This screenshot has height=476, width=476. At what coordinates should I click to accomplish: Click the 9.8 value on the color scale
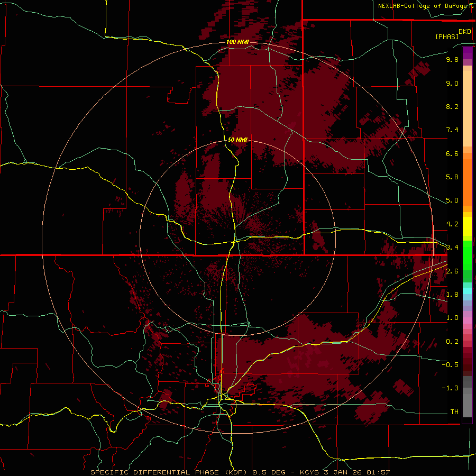[x=452, y=59]
